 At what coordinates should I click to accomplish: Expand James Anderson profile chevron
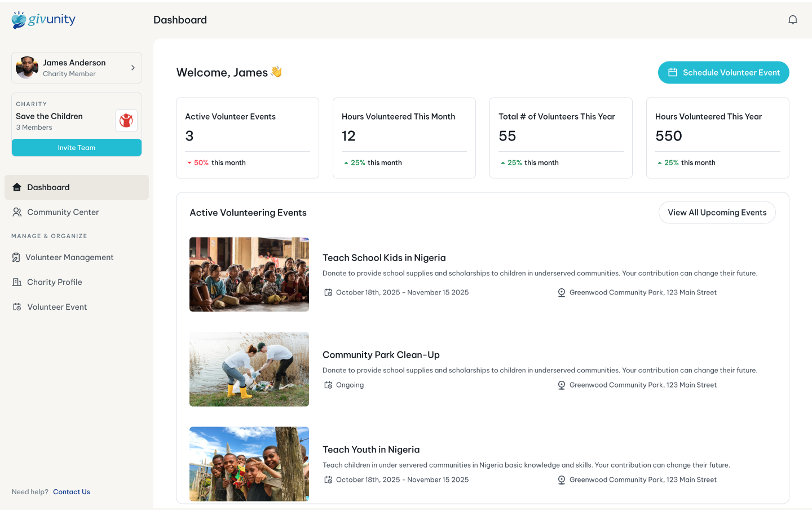click(133, 68)
